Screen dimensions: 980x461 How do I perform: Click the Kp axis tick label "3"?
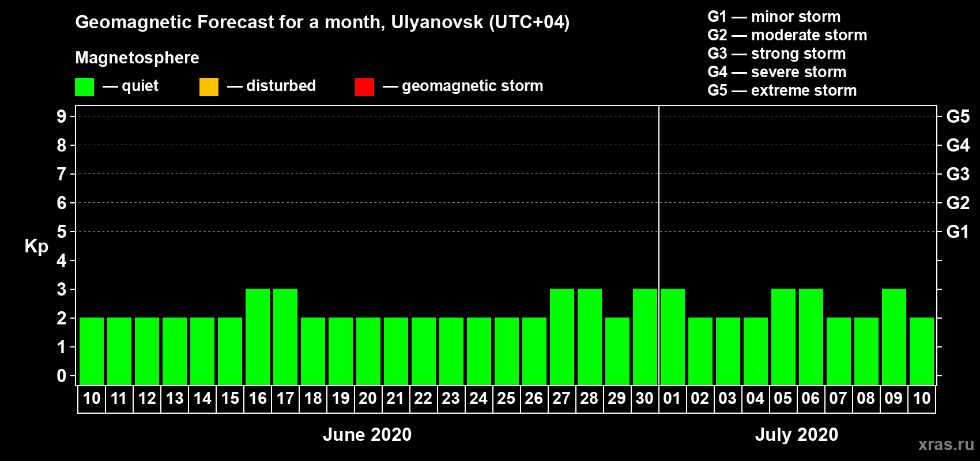[x=62, y=289]
